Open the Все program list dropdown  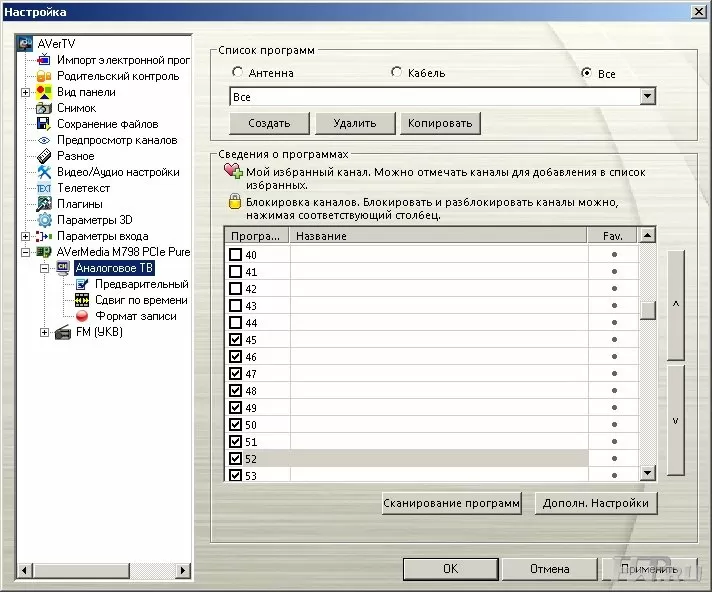(x=647, y=96)
